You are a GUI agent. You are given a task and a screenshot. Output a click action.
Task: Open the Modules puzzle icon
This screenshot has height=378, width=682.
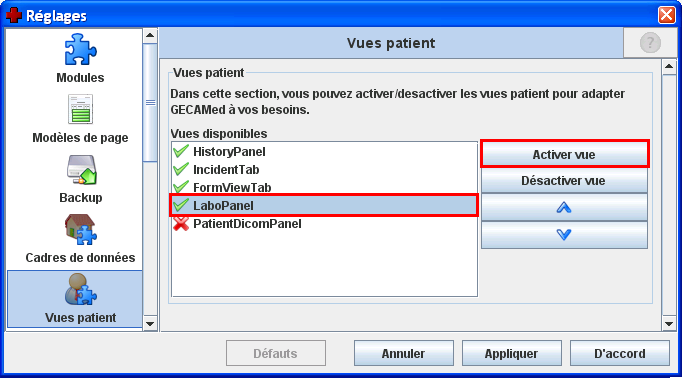pyautogui.click(x=80, y=49)
